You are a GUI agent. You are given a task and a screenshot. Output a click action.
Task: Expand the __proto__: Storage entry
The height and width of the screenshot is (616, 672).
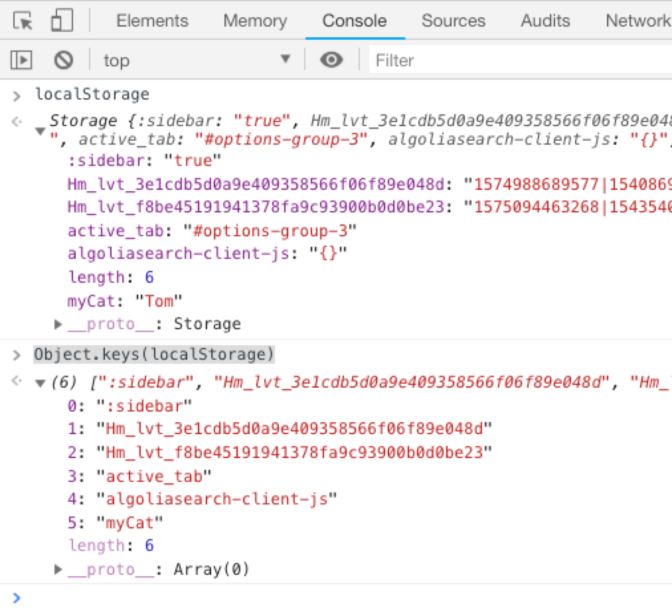58,325
